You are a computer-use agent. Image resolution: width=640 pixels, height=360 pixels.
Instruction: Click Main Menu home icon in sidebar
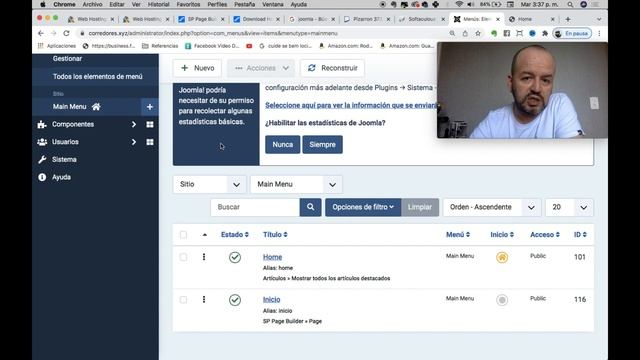tap(96, 107)
